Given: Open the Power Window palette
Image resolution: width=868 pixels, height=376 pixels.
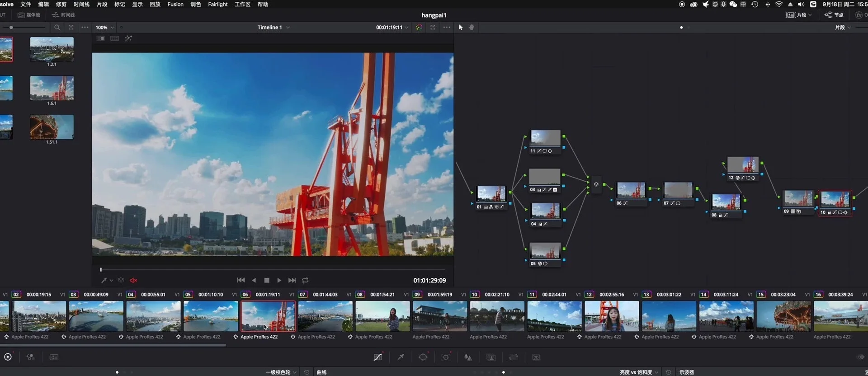Looking at the screenshot, I should (423, 357).
